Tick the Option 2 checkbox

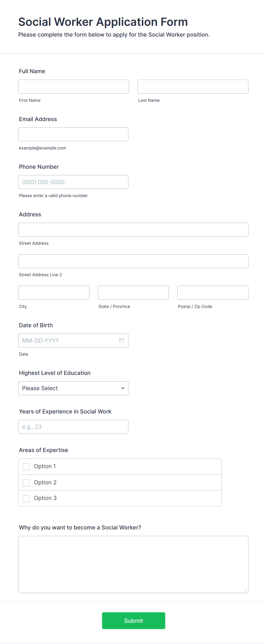click(26, 483)
